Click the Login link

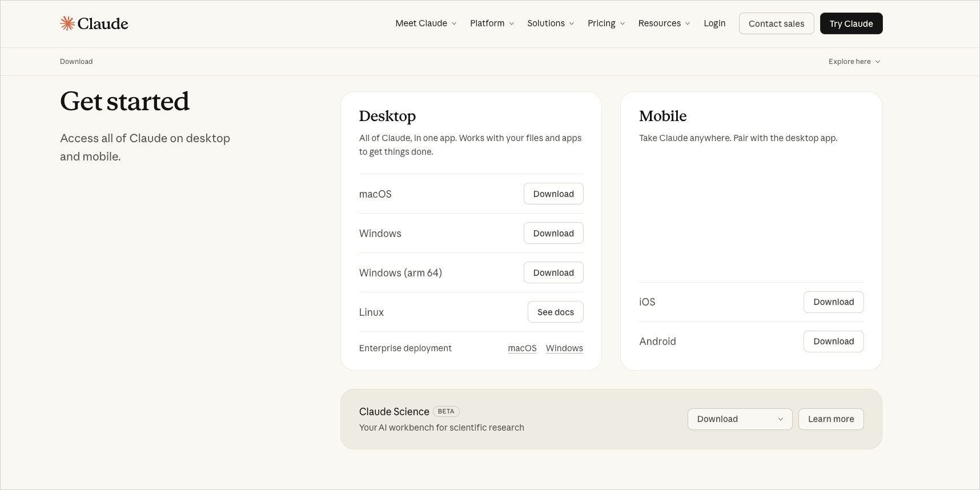[x=714, y=23]
